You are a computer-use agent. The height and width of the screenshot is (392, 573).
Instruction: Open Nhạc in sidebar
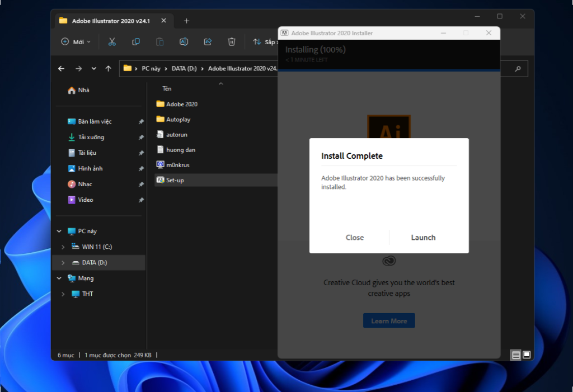coord(80,184)
